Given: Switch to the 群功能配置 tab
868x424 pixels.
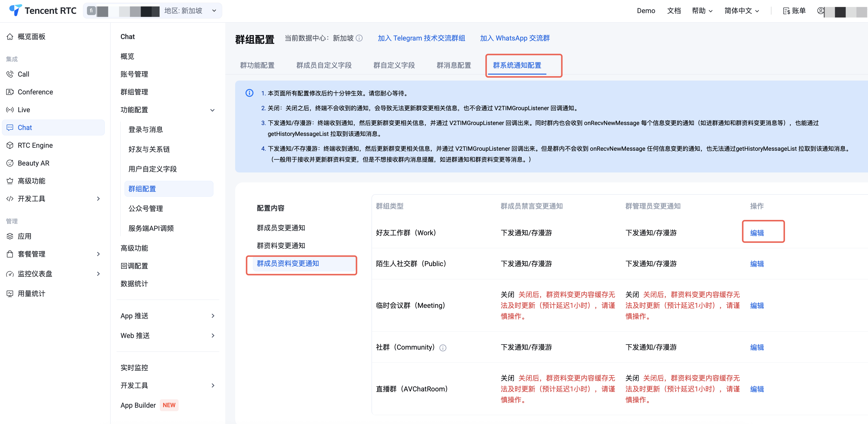Looking at the screenshot, I should 257,65.
